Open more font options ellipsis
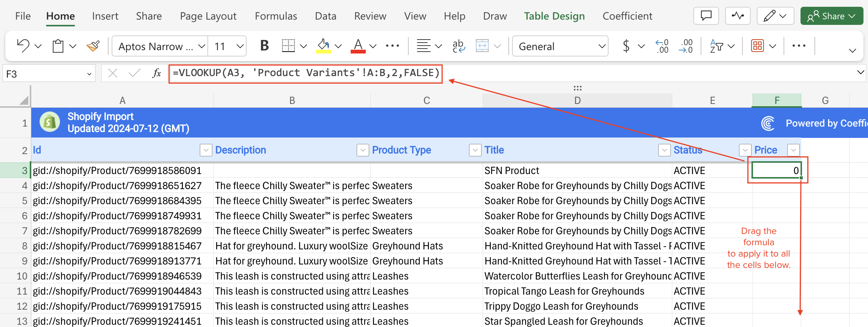Viewport: 868px width, 327px height. click(x=392, y=46)
